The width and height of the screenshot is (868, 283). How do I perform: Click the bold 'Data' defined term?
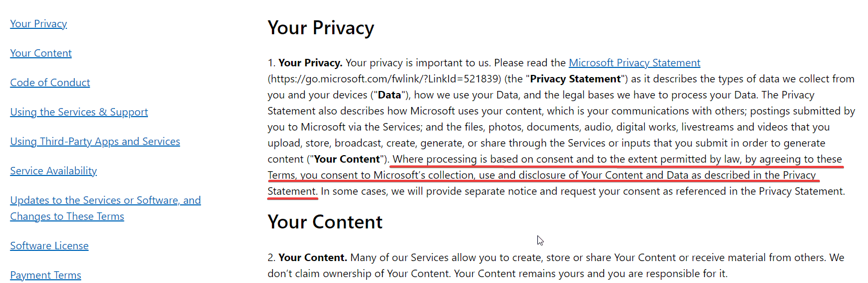tap(389, 95)
